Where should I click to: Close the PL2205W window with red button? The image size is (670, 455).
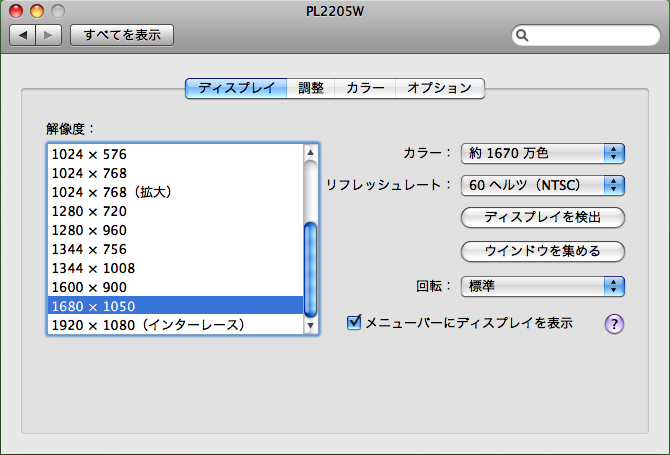pos(16,11)
